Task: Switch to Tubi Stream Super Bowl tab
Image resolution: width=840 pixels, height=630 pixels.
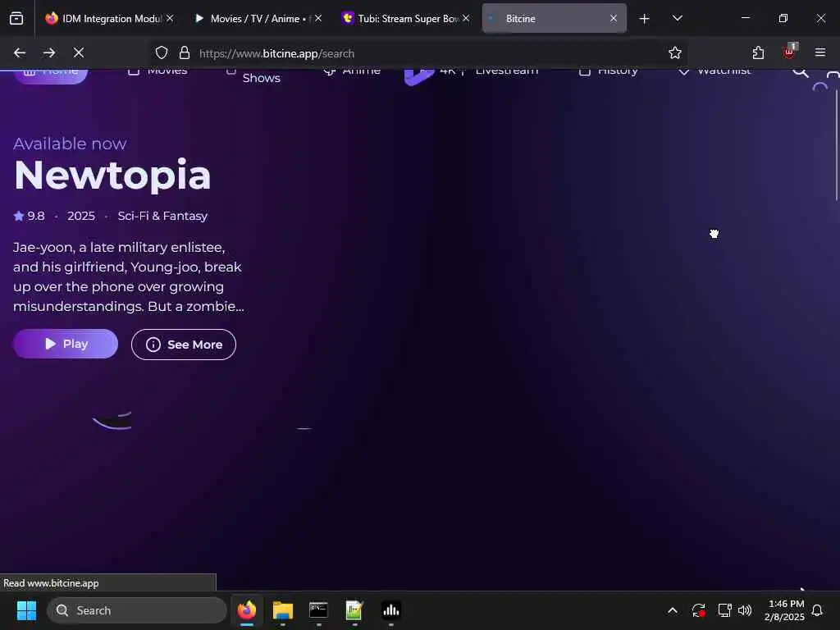Action: point(405,18)
